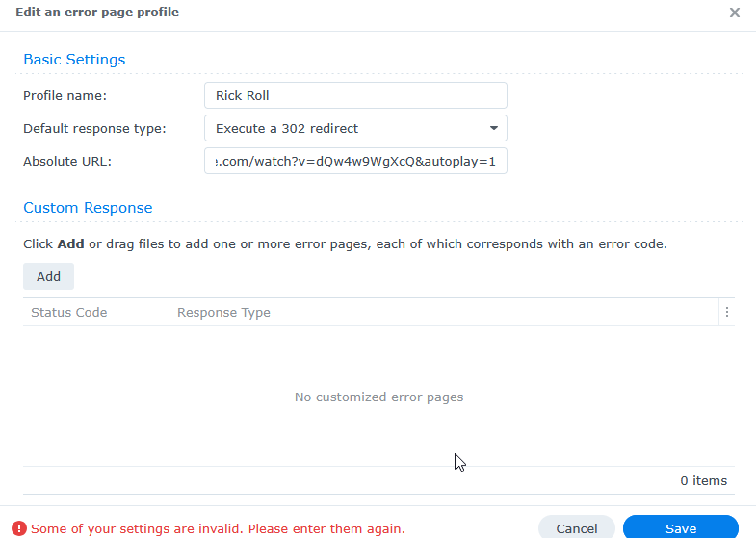Click the Basic Settings section heading
The image size is (756, 538).
click(x=74, y=60)
